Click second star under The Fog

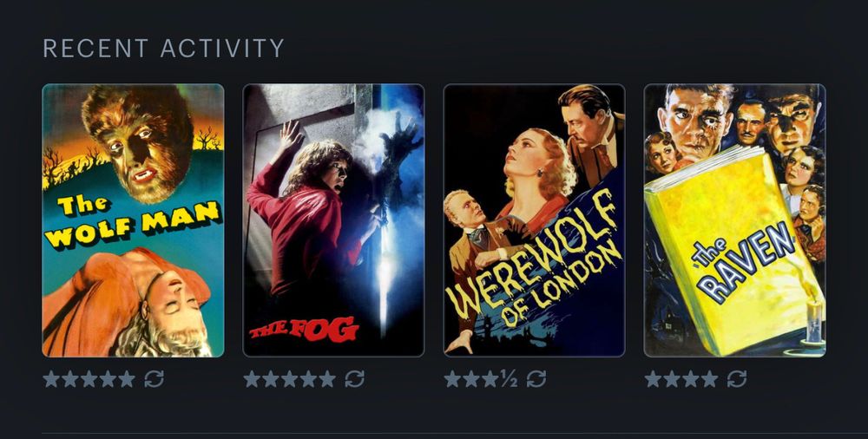coord(271,379)
